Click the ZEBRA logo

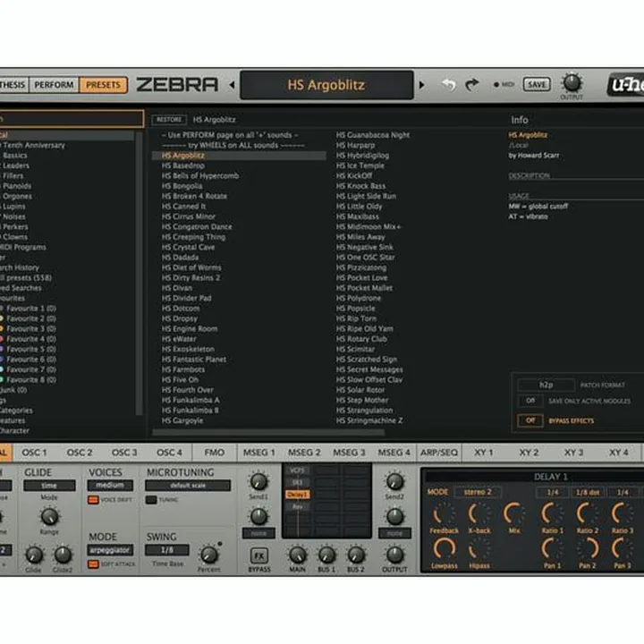tap(177, 85)
